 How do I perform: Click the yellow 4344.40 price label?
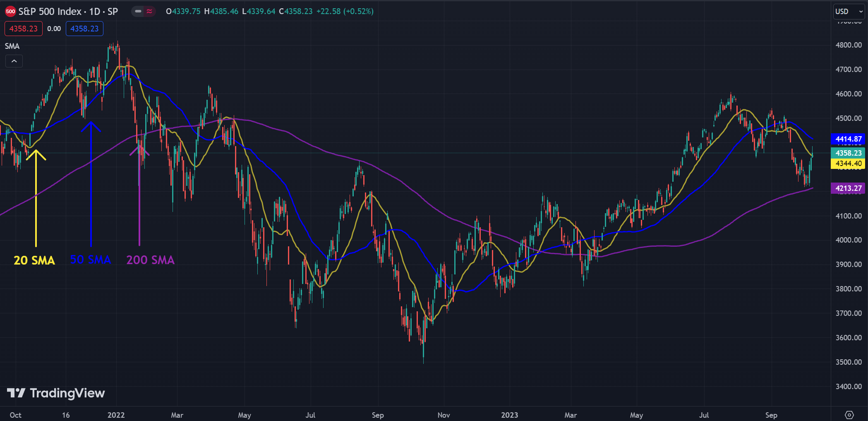(848, 164)
